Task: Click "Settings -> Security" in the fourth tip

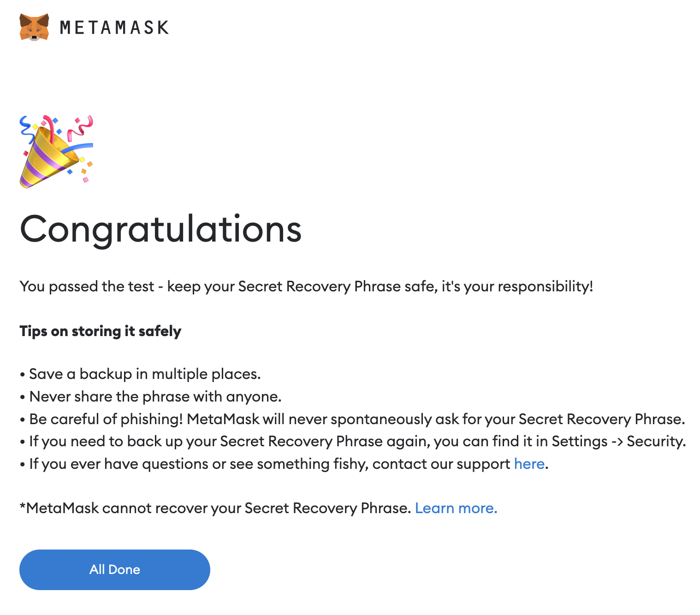Action: 618,441
